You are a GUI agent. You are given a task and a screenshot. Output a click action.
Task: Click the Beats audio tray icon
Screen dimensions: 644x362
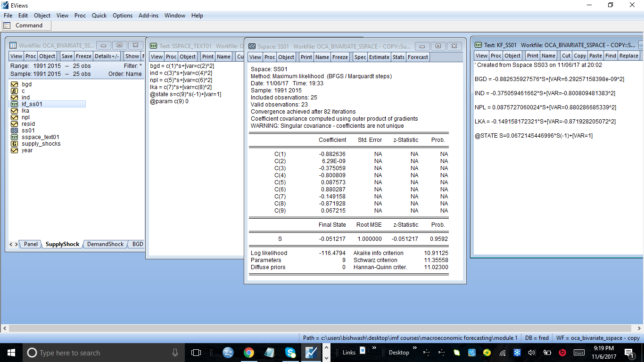pos(562,353)
